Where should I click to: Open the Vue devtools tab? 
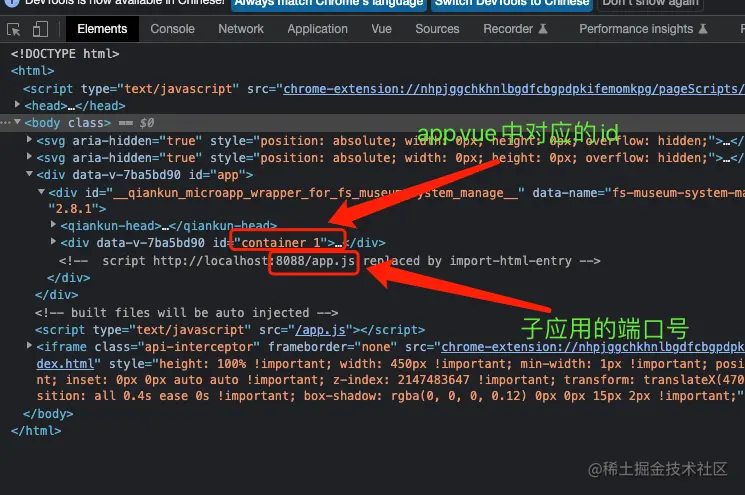(x=382, y=29)
